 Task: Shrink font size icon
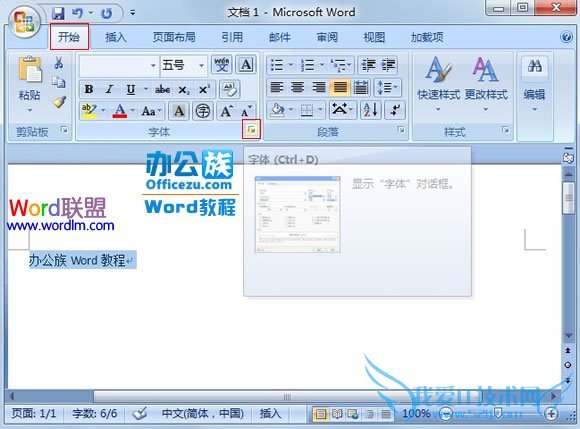coord(246,111)
